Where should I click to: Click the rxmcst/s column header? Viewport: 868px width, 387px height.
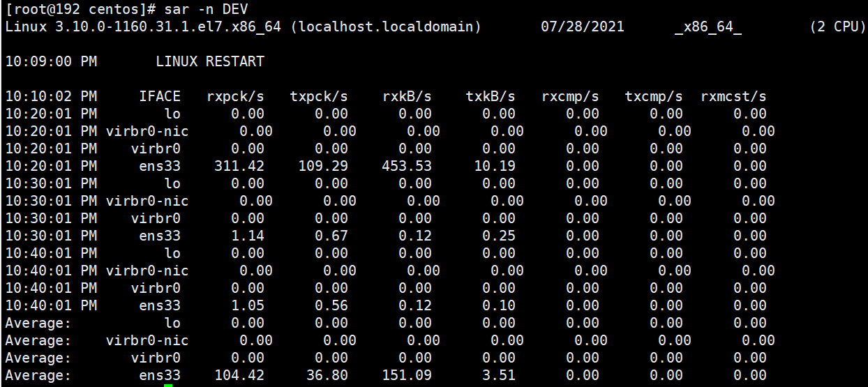tap(733, 96)
